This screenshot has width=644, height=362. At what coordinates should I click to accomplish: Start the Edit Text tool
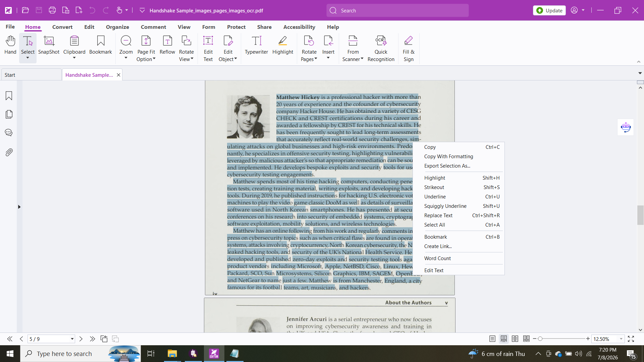click(208, 49)
